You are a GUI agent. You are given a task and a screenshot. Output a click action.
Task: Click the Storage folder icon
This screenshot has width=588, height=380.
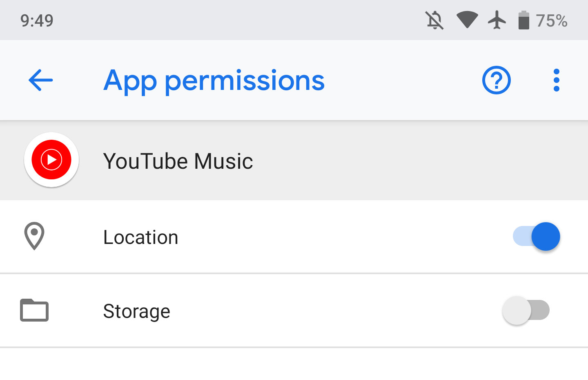pyautogui.click(x=34, y=311)
